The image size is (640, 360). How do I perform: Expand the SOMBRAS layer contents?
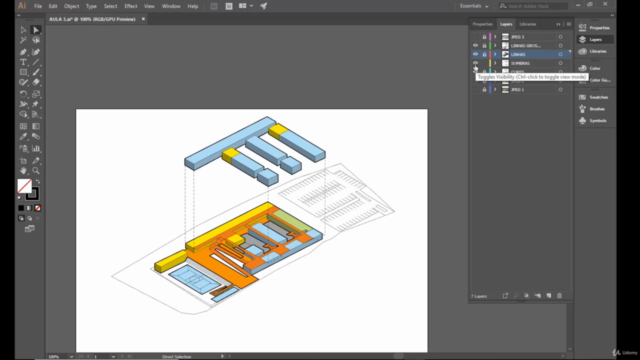[495, 63]
